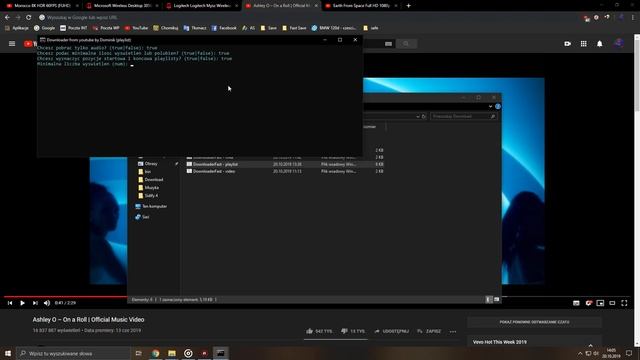Mute the video volume speaker icon
This screenshot has height=360, width=640.
point(47,303)
